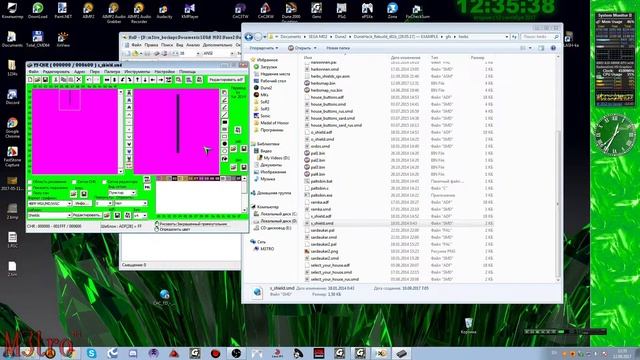Select Рисовать закрашенный прямоугольник radio option
The height and width of the screenshot is (360, 640).
(x=190, y=224)
